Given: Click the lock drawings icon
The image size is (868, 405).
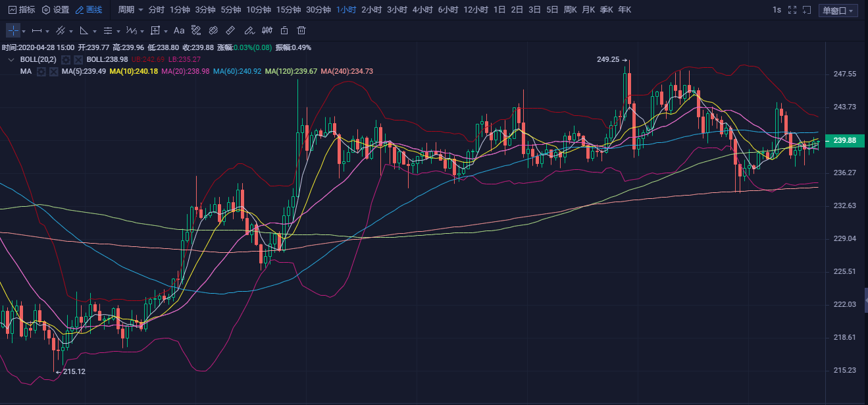Looking at the screenshot, I should pos(284,30).
